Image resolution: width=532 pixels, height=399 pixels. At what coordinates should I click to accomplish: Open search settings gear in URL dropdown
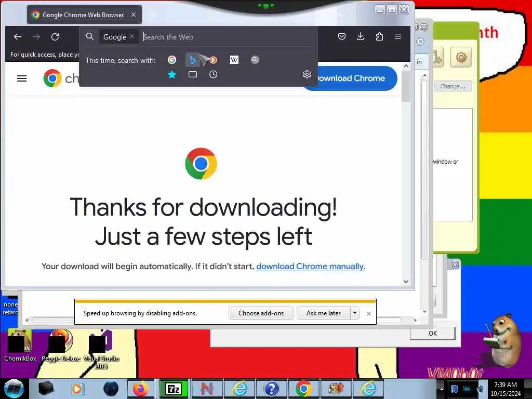coord(307,74)
